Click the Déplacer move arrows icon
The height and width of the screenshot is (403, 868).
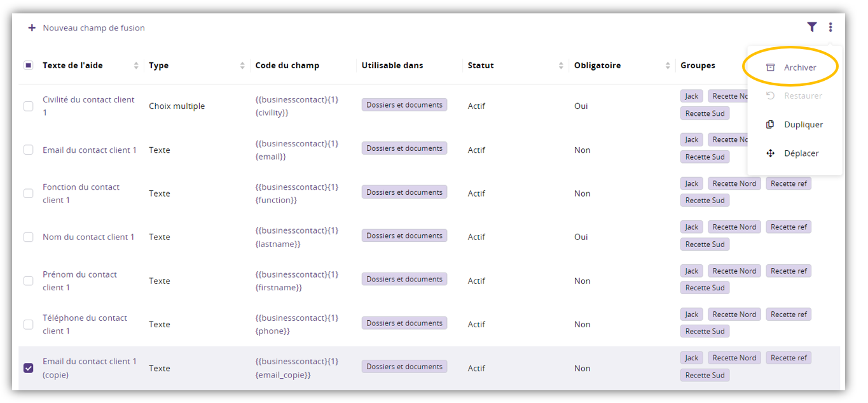pos(770,153)
